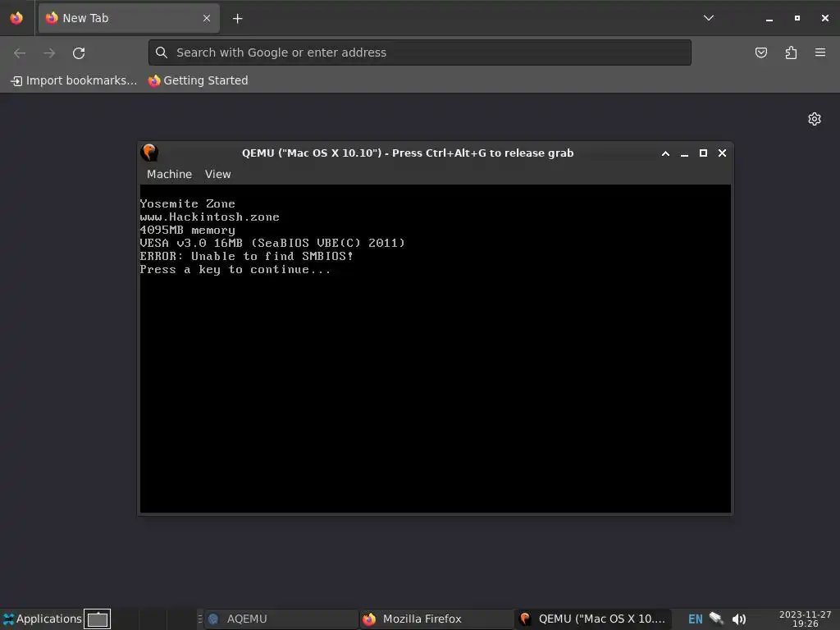Viewport: 840px width, 630px height.
Task: Click inside the QEMU virtual machine display
Action: pos(435,348)
